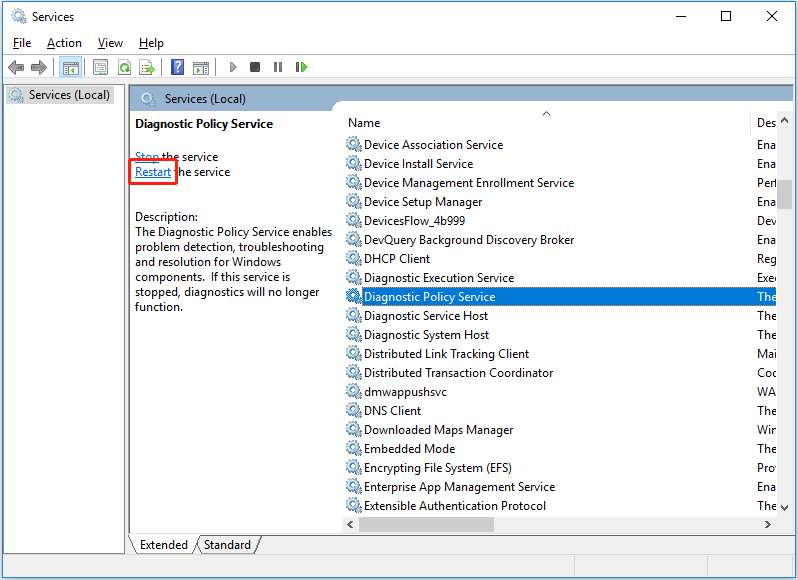The height and width of the screenshot is (580, 798).
Task: Open the File menu
Action: coord(22,43)
